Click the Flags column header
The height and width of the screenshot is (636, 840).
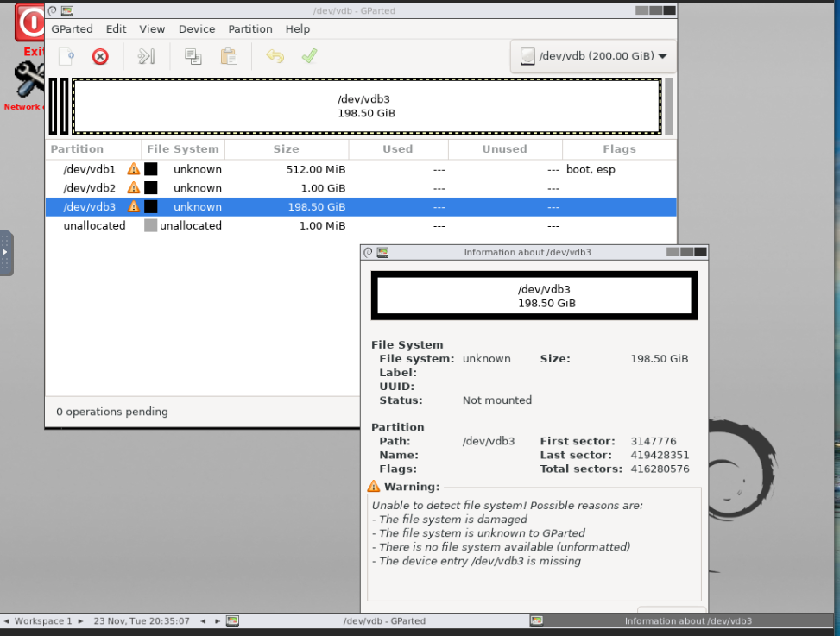pyautogui.click(x=619, y=148)
